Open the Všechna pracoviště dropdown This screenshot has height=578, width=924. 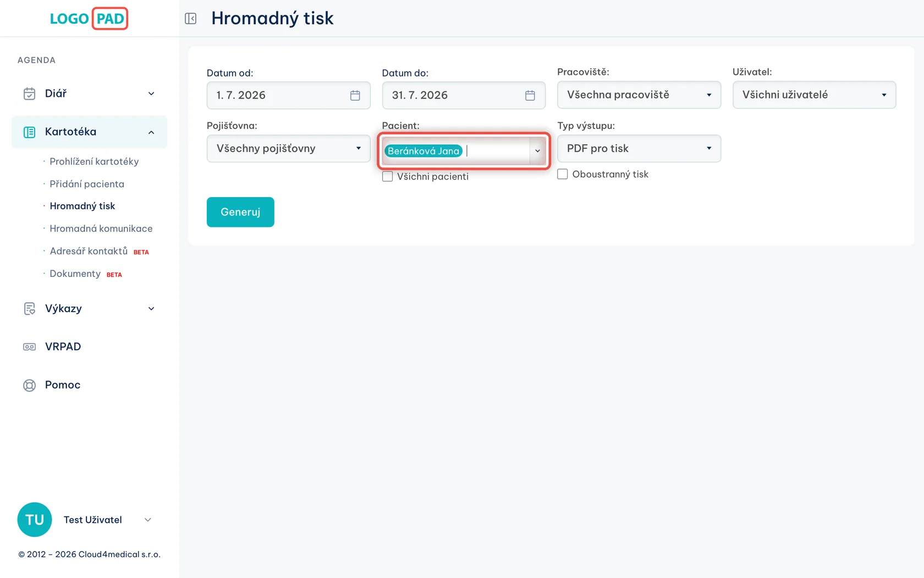639,95
